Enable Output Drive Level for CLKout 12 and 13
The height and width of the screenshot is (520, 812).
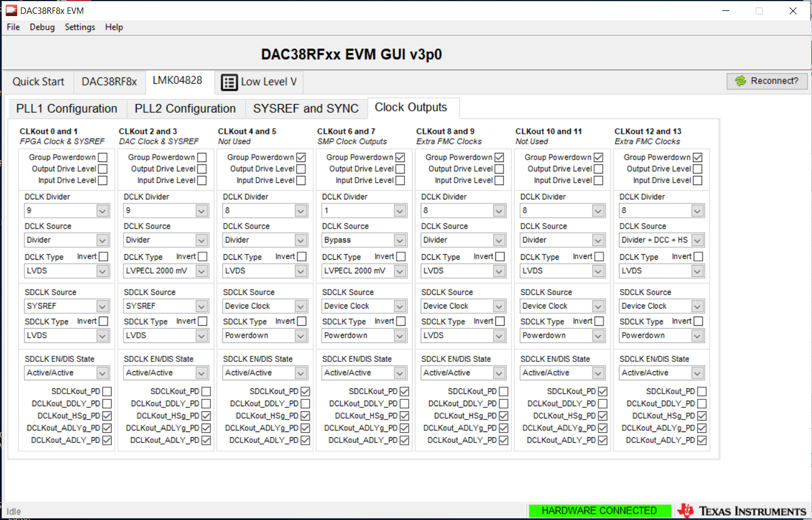[x=698, y=169]
